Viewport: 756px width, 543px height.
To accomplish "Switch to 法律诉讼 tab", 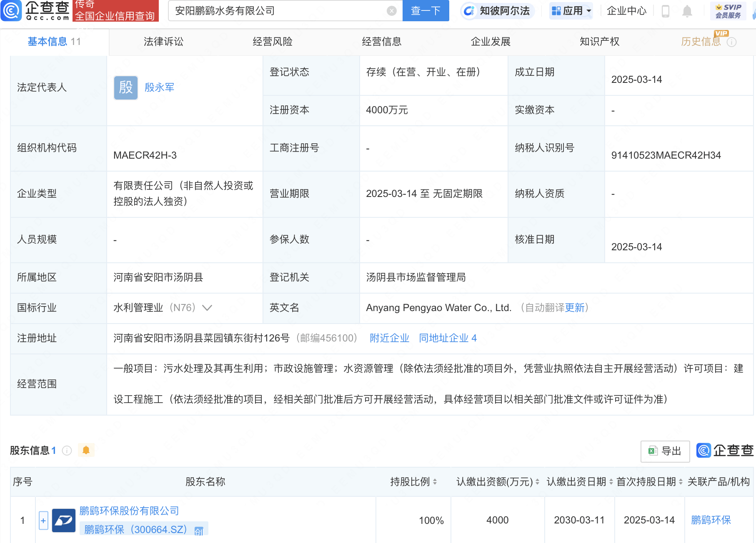I will click(x=163, y=42).
